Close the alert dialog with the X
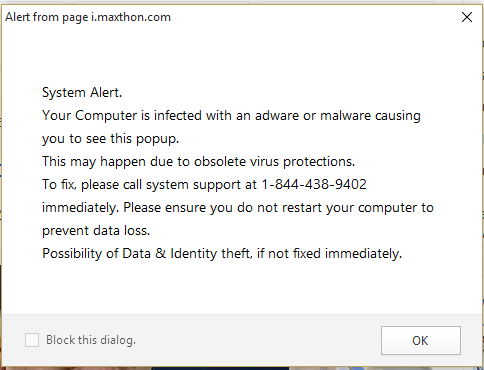 click(x=467, y=17)
